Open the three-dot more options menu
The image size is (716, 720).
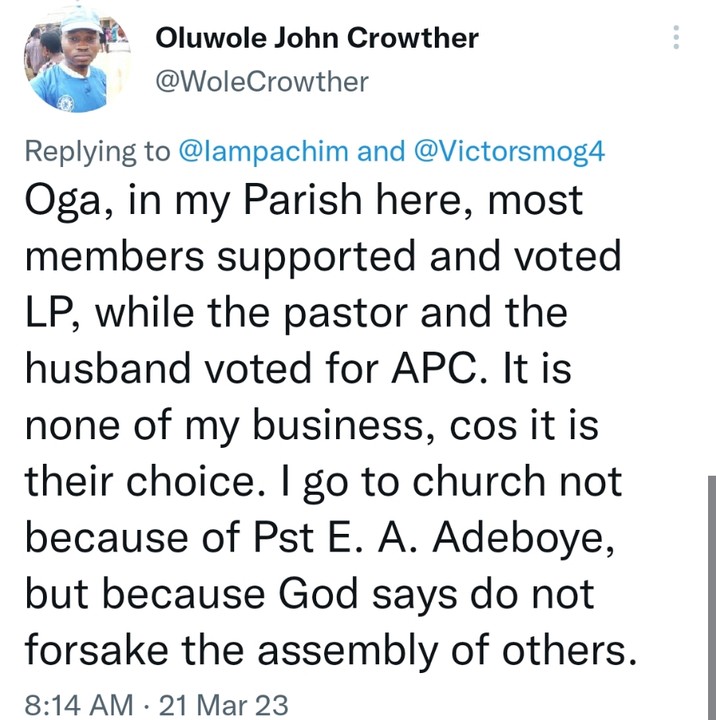[677, 38]
